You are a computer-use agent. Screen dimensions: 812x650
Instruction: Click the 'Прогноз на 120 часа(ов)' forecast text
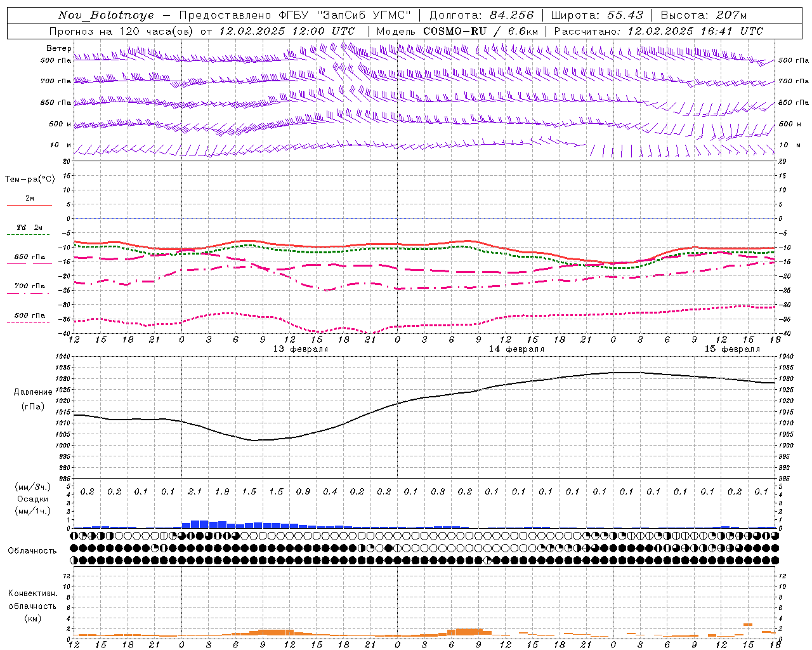point(122,31)
